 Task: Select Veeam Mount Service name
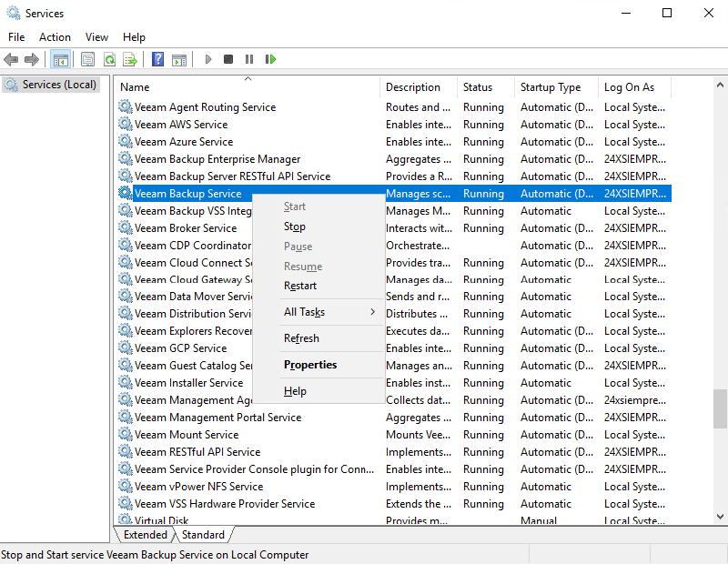(187, 435)
